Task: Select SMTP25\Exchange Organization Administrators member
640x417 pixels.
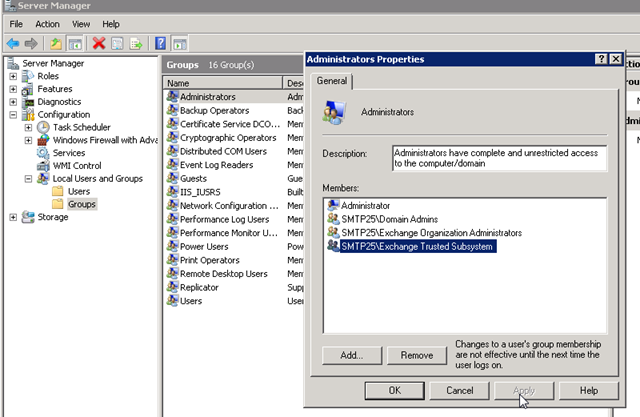Action: pyautogui.click(x=431, y=233)
